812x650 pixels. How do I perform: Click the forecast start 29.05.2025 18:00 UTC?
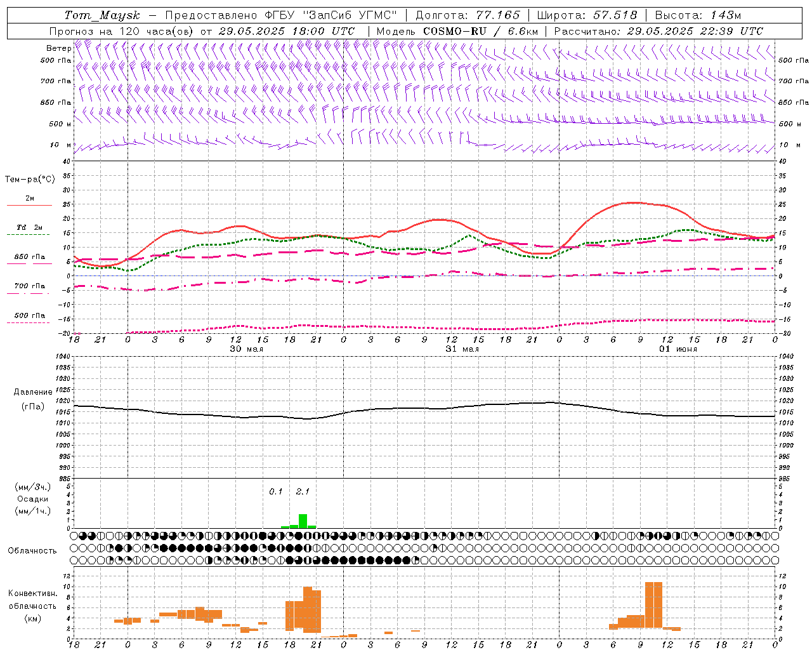click(x=287, y=31)
